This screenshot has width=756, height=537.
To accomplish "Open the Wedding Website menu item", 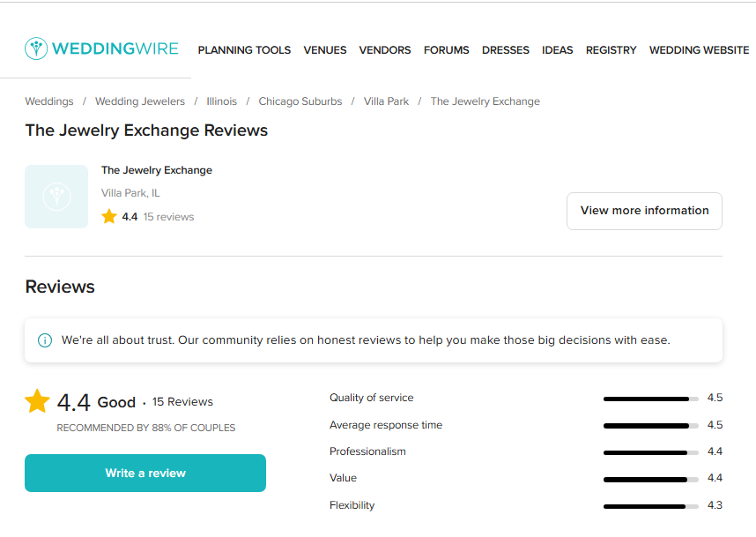I will pyautogui.click(x=699, y=50).
